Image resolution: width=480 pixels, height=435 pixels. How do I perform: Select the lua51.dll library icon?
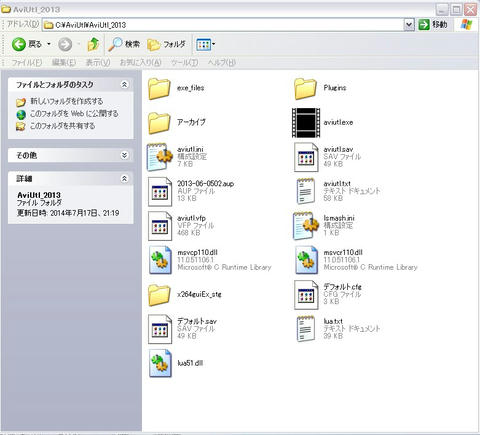coord(160,363)
